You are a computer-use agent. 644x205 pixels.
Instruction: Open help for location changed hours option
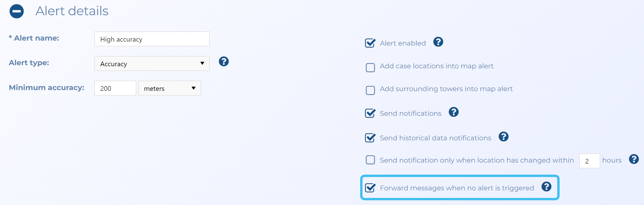tap(634, 159)
